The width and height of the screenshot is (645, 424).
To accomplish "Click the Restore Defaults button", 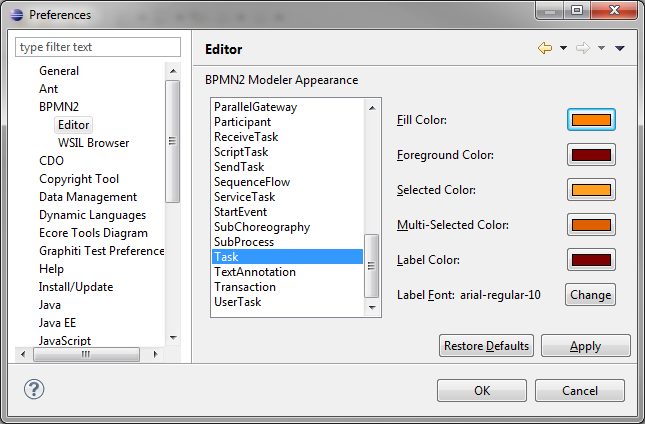I will pos(486,345).
